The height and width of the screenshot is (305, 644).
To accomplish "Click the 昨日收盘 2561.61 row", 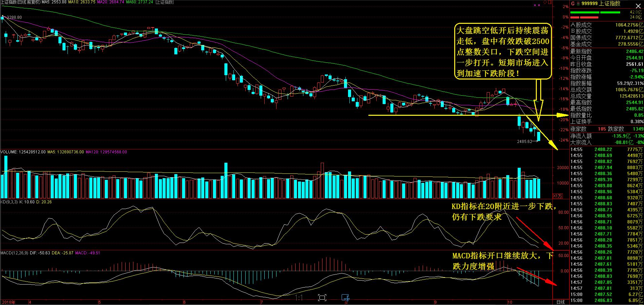I will (x=607, y=64).
